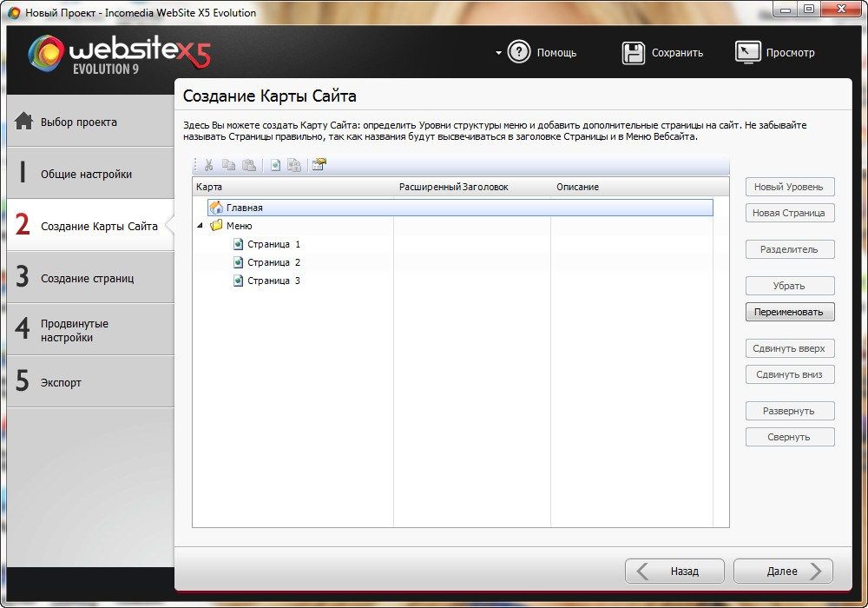Click the Далее next button
The width and height of the screenshot is (868, 608).
pyautogui.click(x=782, y=571)
